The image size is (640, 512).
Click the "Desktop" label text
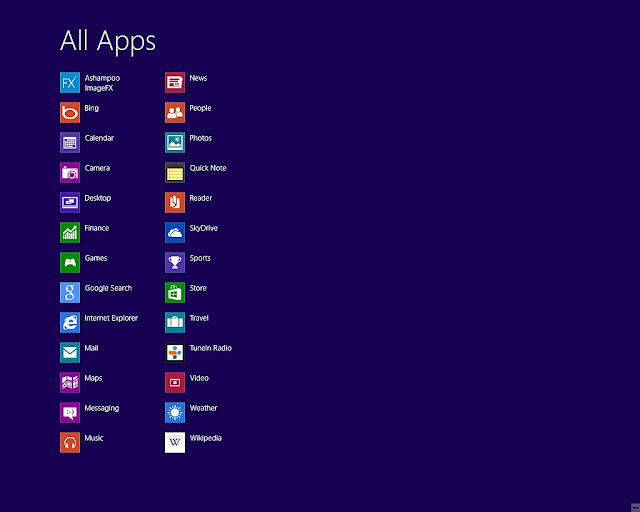coord(98,198)
